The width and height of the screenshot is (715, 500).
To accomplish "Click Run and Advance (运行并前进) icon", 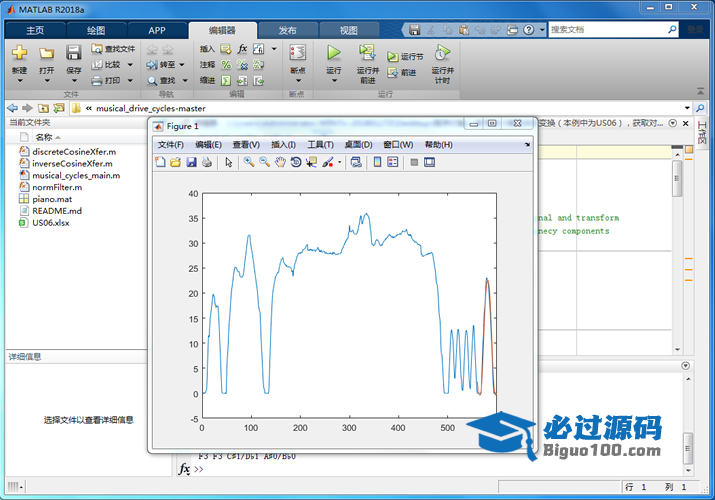I will click(367, 52).
